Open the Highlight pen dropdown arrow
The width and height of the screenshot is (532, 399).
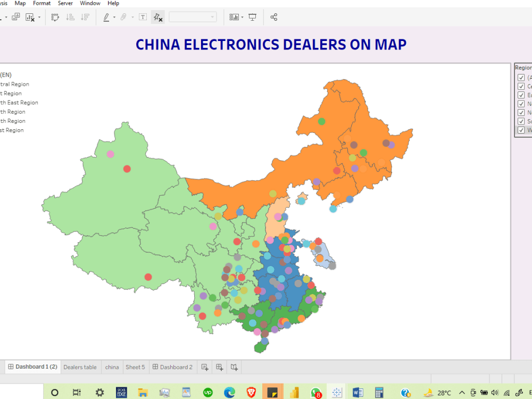tap(114, 18)
